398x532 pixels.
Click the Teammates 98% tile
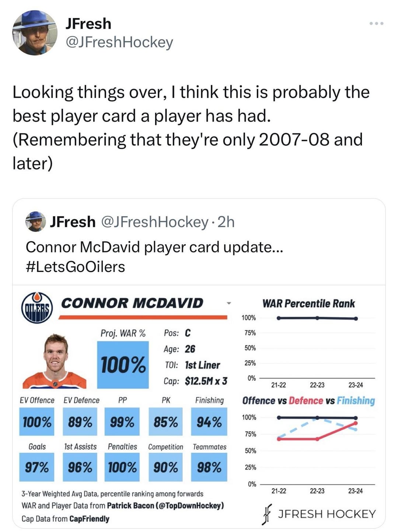tap(209, 468)
